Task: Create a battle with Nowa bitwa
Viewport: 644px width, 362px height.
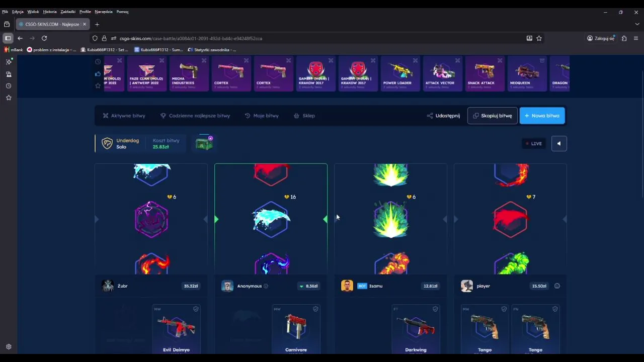Action: pyautogui.click(x=542, y=116)
